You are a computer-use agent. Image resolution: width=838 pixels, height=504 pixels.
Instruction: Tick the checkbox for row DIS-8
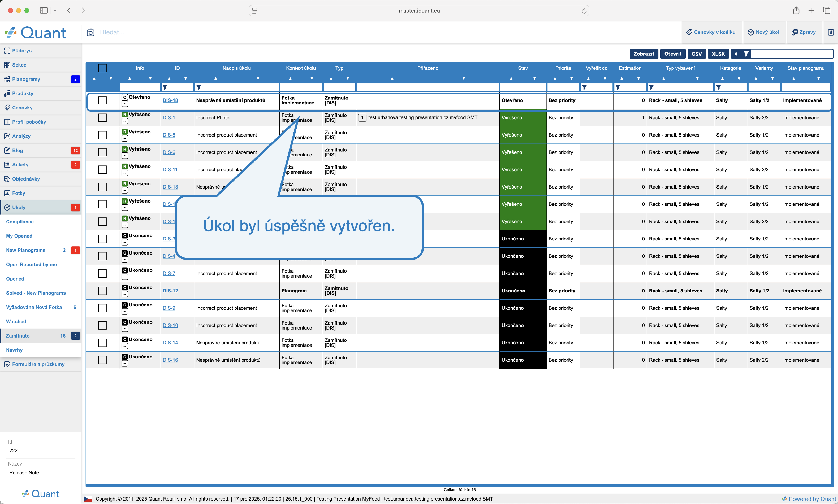(x=102, y=135)
